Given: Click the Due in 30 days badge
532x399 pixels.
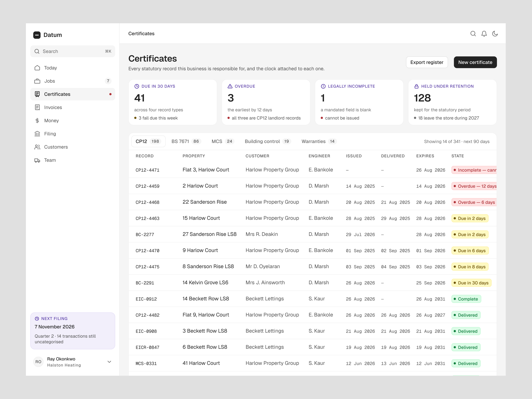Looking at the screenshot, I should click(471, 283).
